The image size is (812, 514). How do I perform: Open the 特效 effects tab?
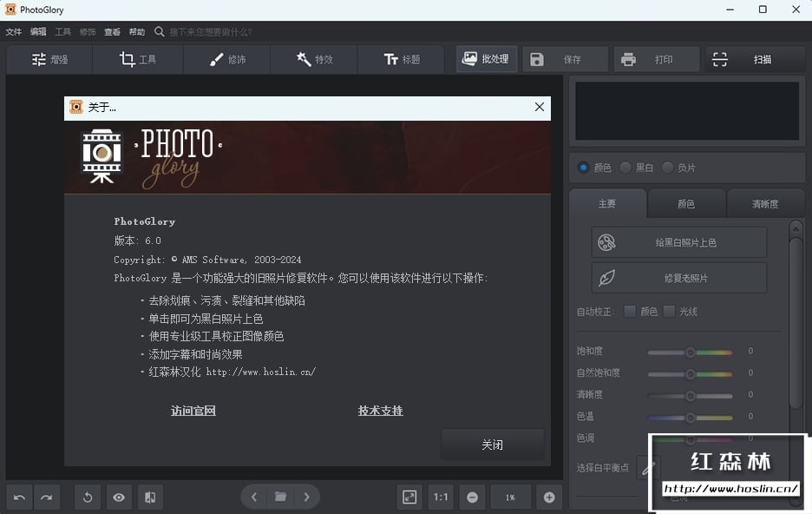[x=314, y=60]
